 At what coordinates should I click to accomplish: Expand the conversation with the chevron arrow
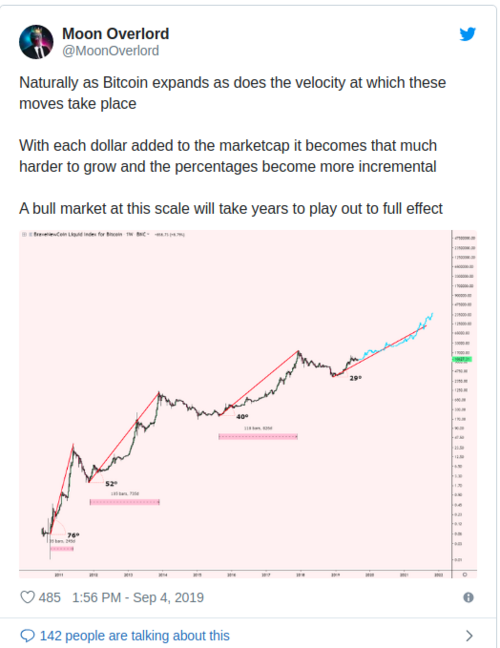point(469,636)
